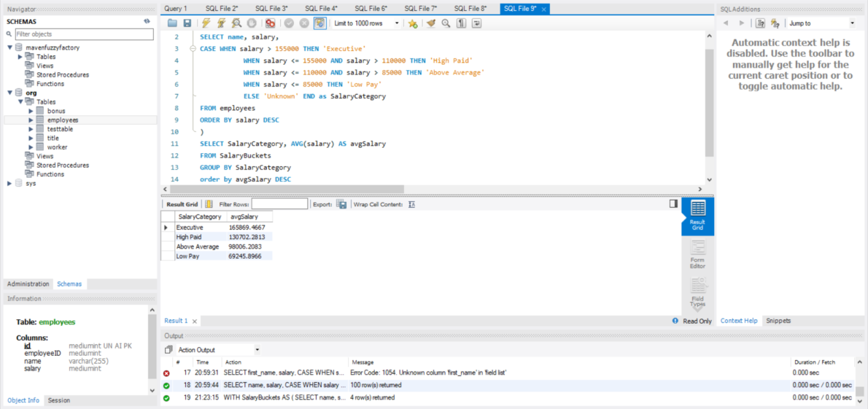Viewport: 868px width, 409px height.
Task: Switch to the Snippets tab
Action: click(x=778, y=321)
